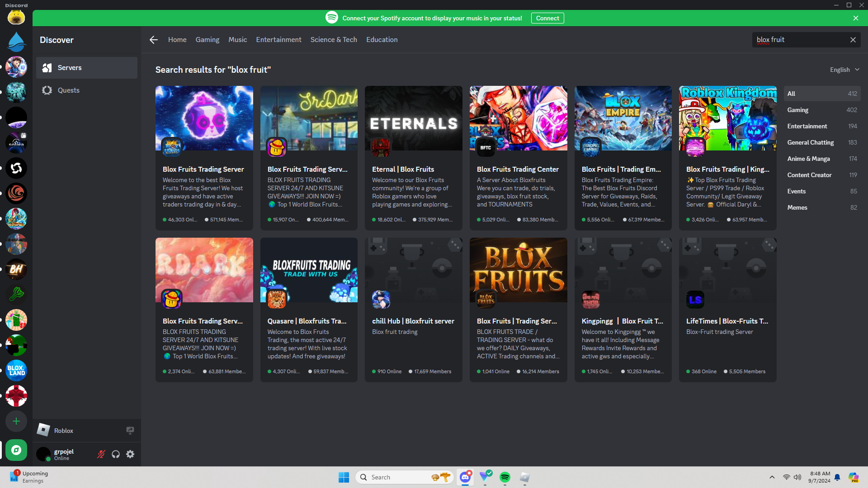Click blox fruit search input
Image resolution: width=868 pixels, height=488 pixels.
click(799, 40)
